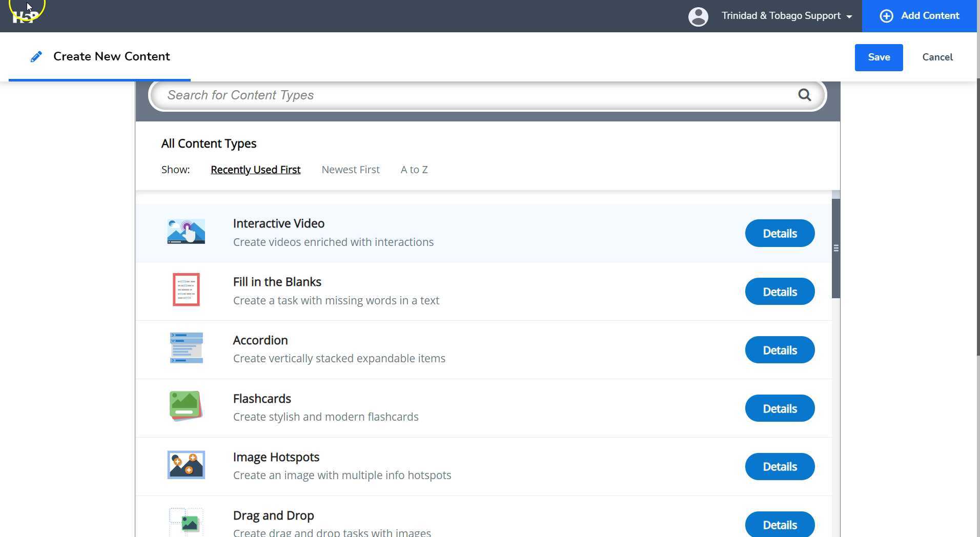Select the Drag and Drop icon
Viewport: 980px width, 537px height.
point(186,522)
